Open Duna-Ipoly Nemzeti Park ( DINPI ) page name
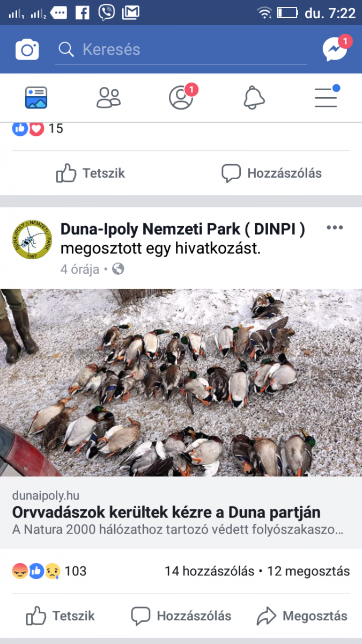 (183, 229)
